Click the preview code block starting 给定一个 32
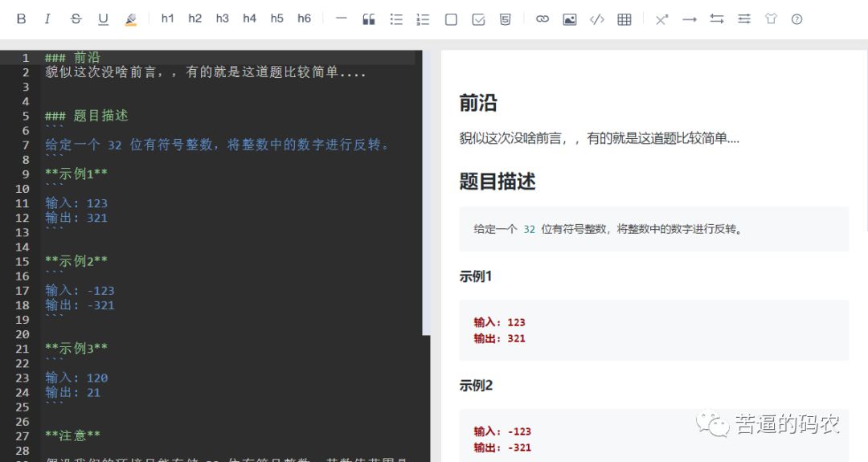Image resolution: width=868 pixels, height=462 pixels. click(x=653, y=229)
